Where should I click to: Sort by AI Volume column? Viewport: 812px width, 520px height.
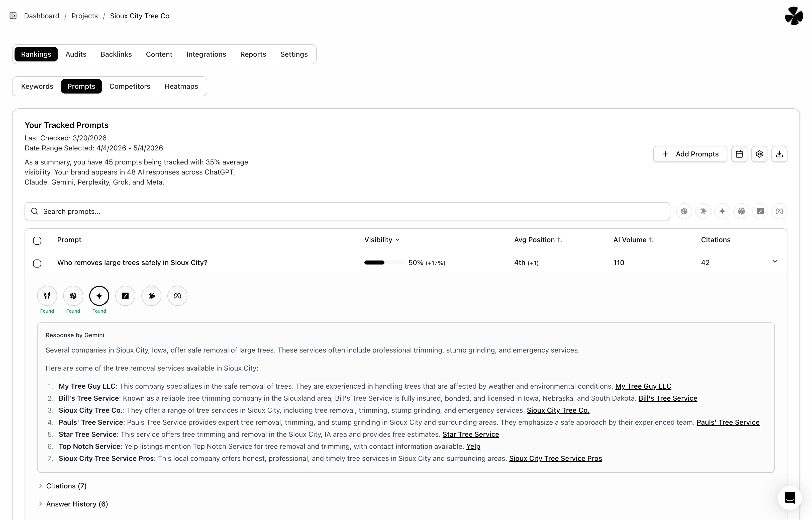point(634,240)
